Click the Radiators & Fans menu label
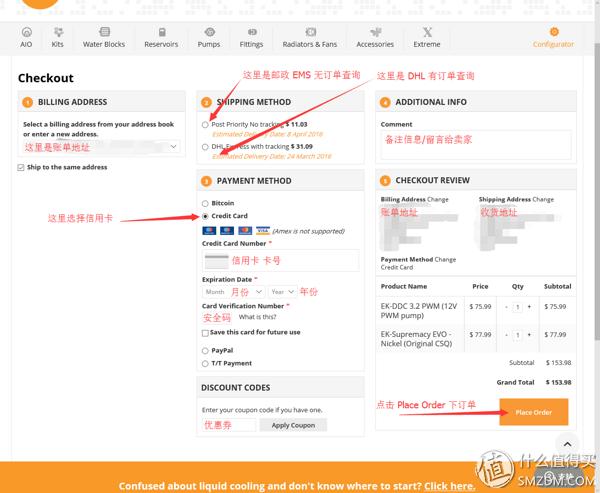Screen dimensions: 600x493 (310, 44)
